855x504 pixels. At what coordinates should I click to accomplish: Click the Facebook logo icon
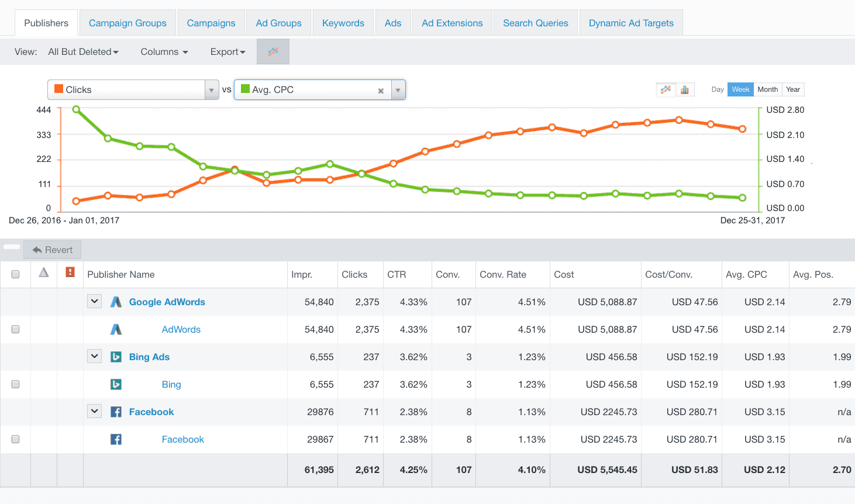[116, 412]
